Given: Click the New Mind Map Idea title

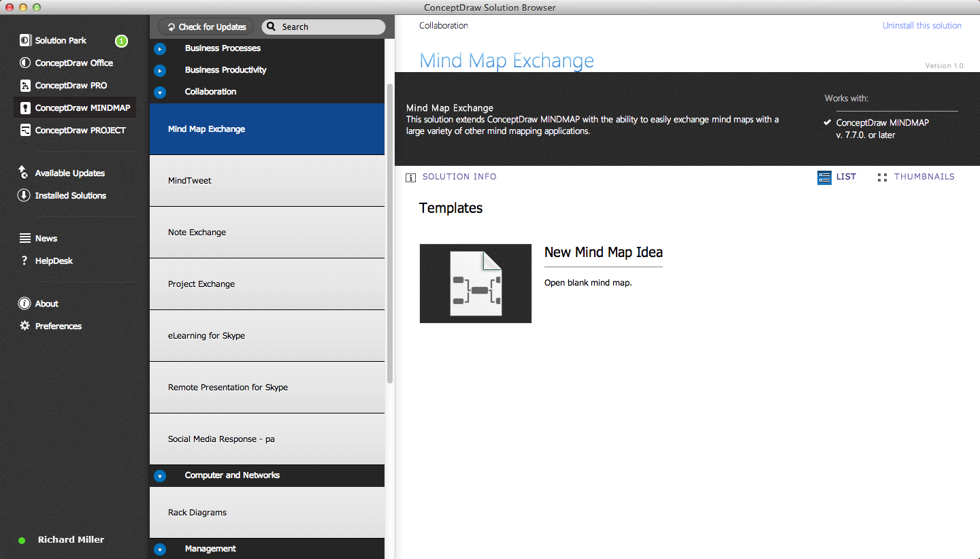Looking at the screenshot, I should pyautogui.click(x=604, y=252).
